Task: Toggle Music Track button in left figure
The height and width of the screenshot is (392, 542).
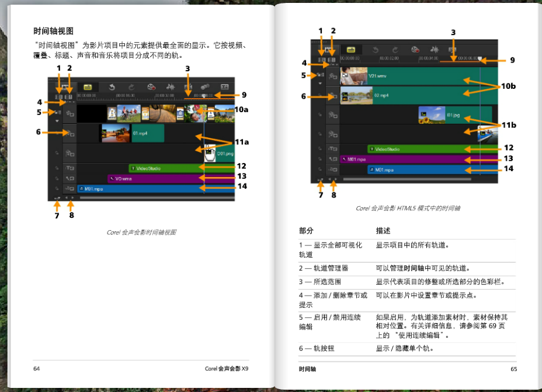Action: coord(70,188)
